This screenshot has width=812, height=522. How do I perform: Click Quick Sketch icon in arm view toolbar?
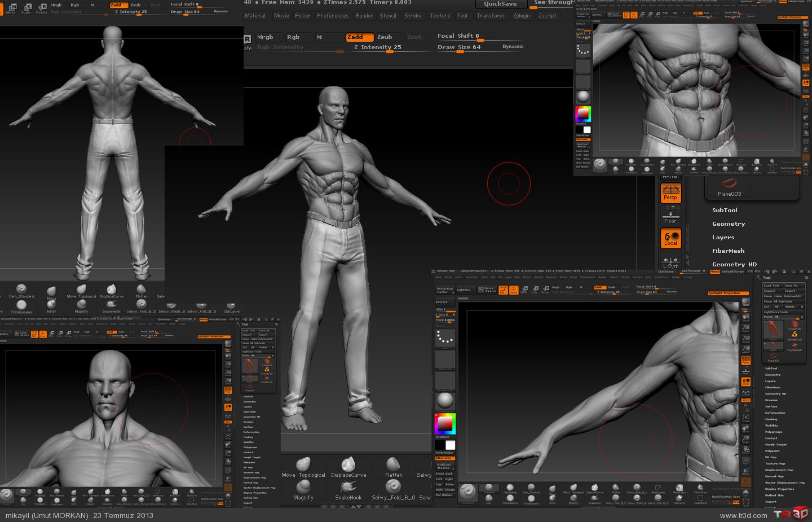[x=487, y=289]
